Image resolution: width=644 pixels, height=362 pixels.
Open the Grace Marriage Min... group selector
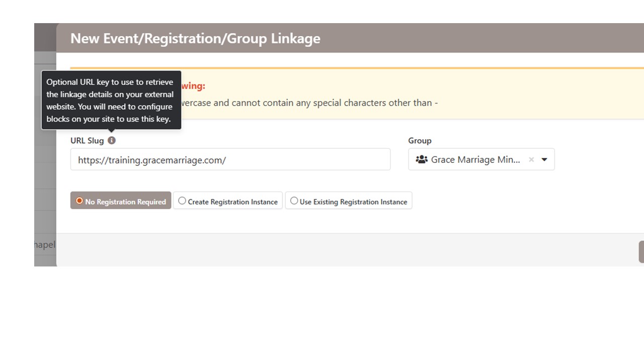coord(475,159)
